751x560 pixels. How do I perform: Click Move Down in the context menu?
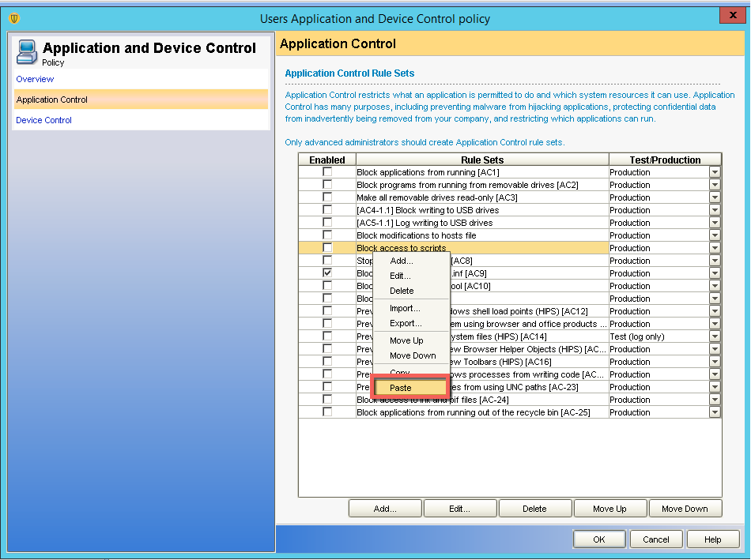click(412, 355)
